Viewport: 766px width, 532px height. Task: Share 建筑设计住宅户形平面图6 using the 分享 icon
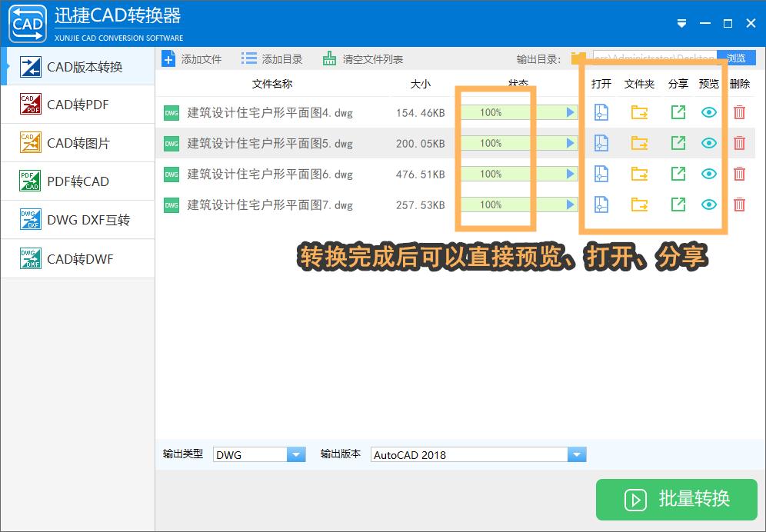[x=678, y=174]
